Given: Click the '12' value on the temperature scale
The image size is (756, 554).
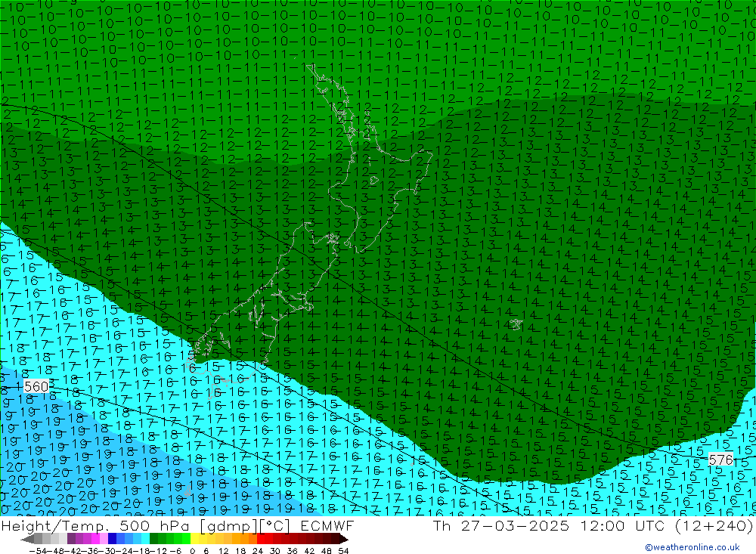Looking at the screenshot, I should pyautogui.click(x=223, y=551).
